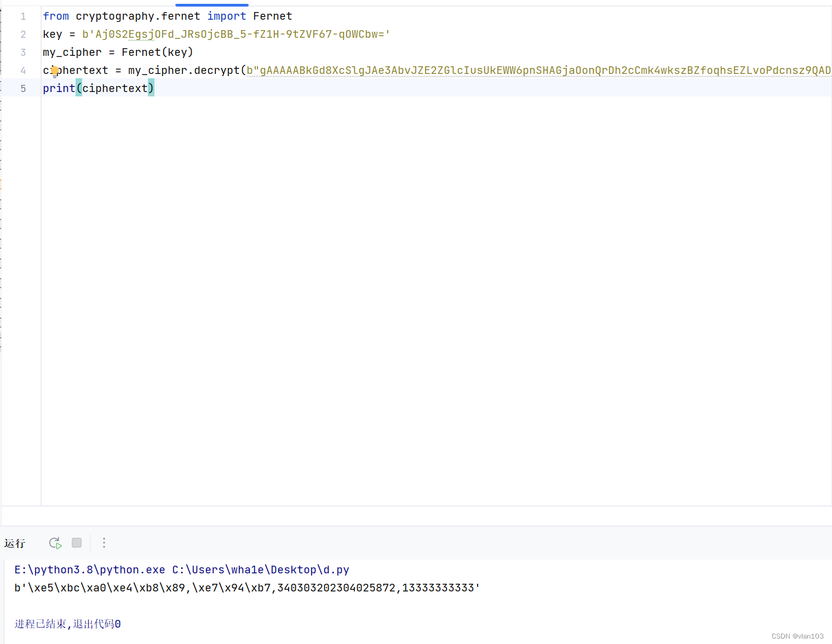Image resolution: width=832 pixels, height=644 pixels.
Task: Click the 'key' variable on line 2
Action: (53, 34)
